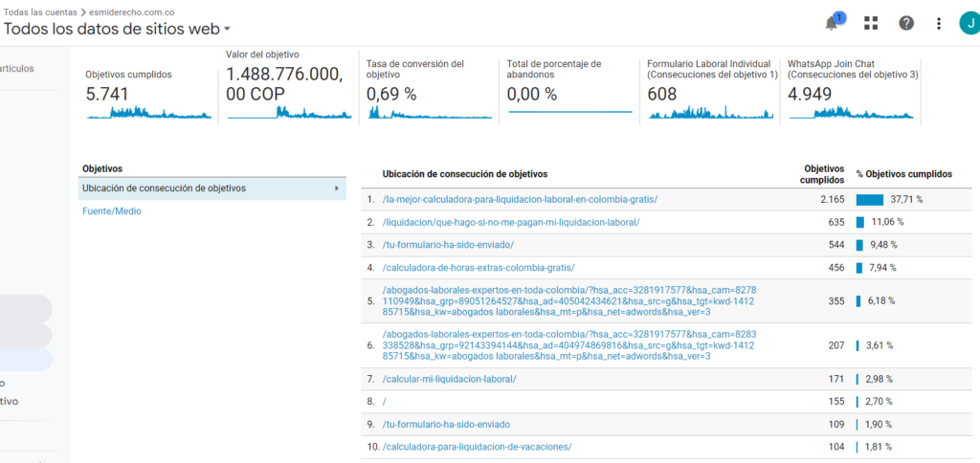Click the Objetivos cumplidos sparkline chart

(149, 113)
